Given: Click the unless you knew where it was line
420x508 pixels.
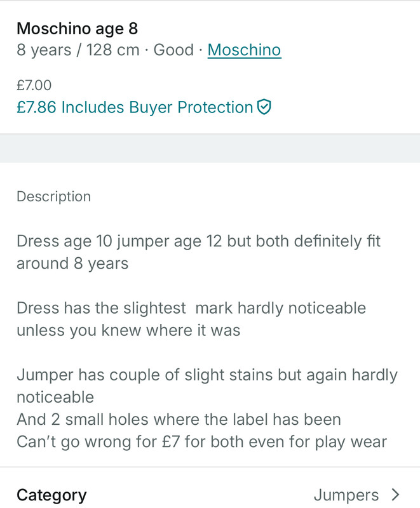Looking at the screenshot, I should point(128,330).
